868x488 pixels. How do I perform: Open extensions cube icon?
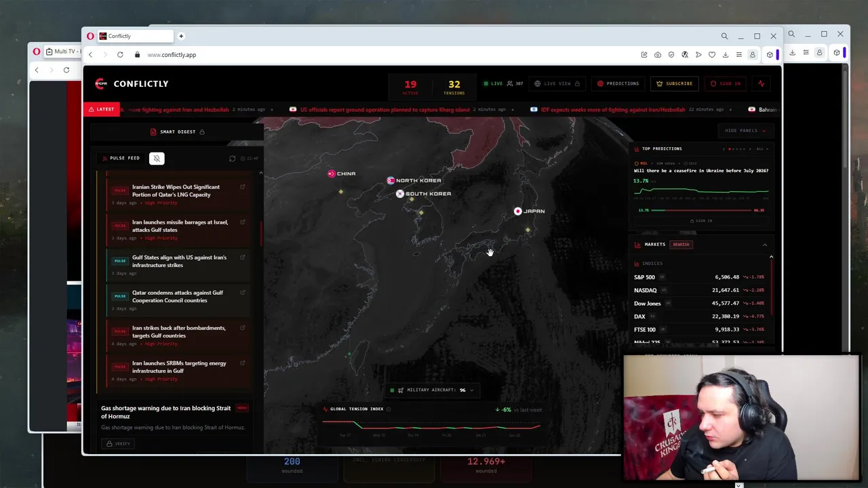(770, 55)
